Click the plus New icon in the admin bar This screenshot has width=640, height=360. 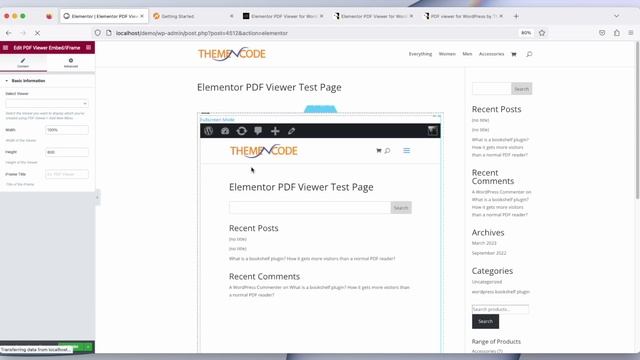click(x=275, y=131)
